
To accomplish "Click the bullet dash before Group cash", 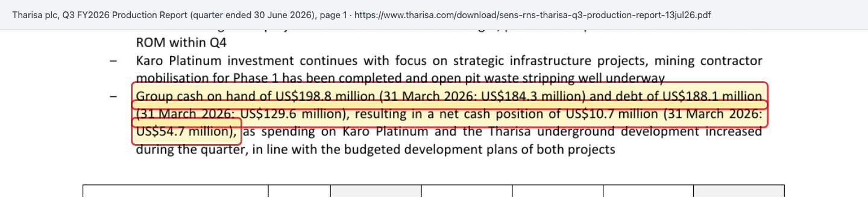I will [x=113, y=96].
